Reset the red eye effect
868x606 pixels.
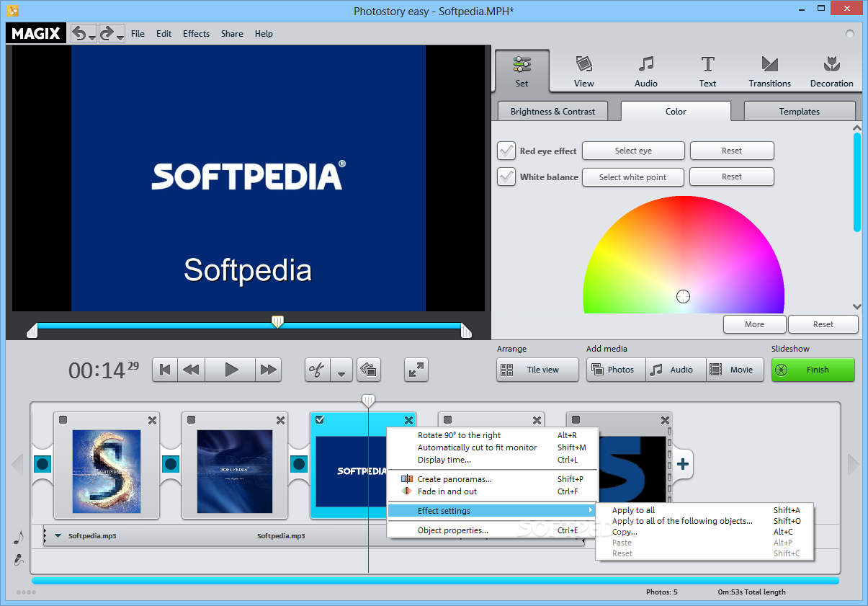[x=732, y=151]
